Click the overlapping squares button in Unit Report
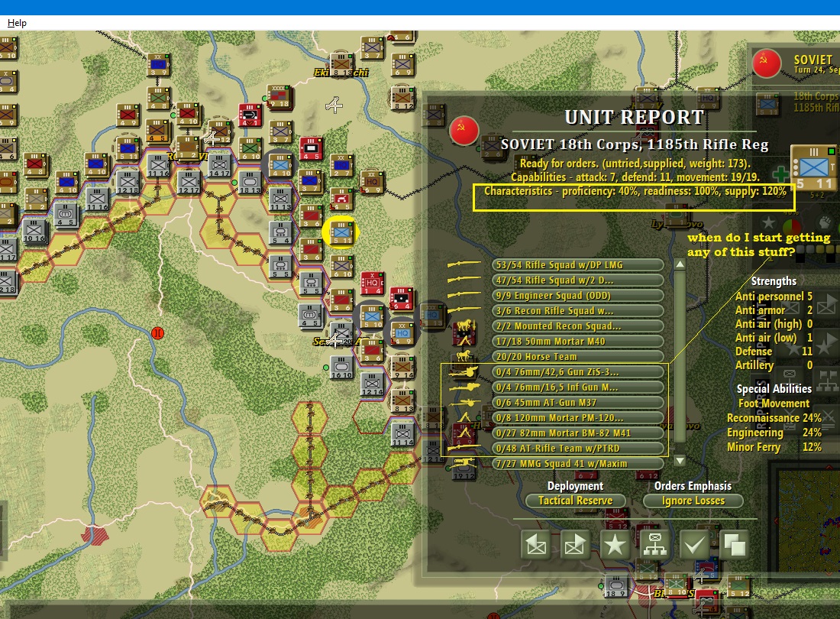This screenshot has width=840, height=619. [734, 545]
